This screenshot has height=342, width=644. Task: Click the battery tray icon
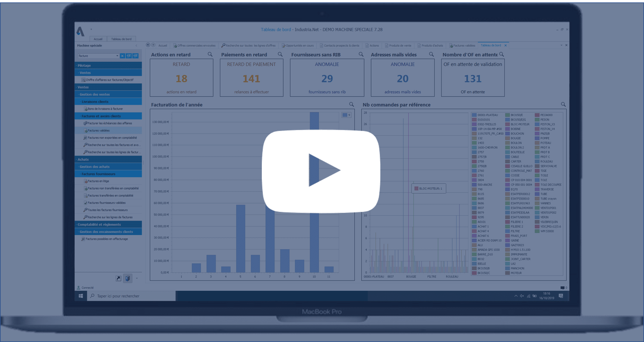(x=534, y=296)
